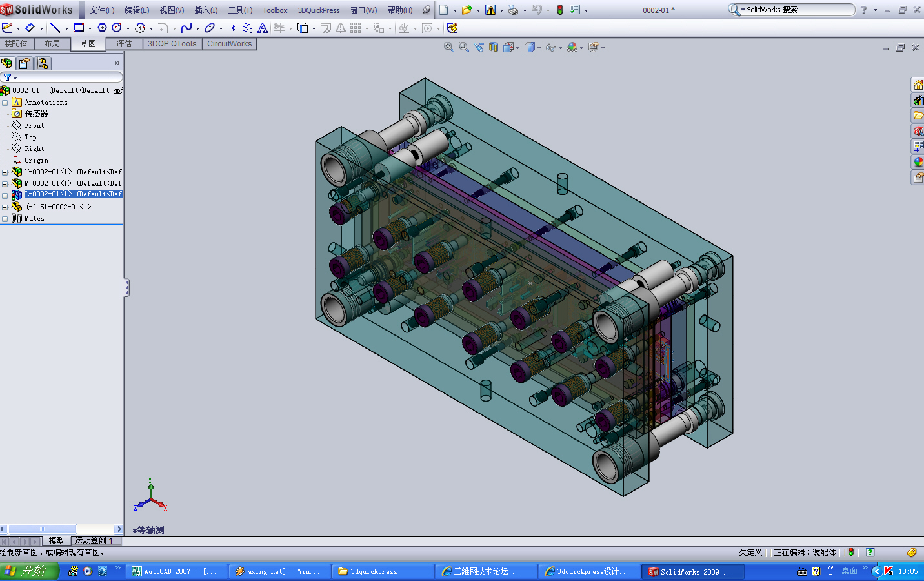Switch to AutoCAD 2007 taskbar button

tap(176, 571)
